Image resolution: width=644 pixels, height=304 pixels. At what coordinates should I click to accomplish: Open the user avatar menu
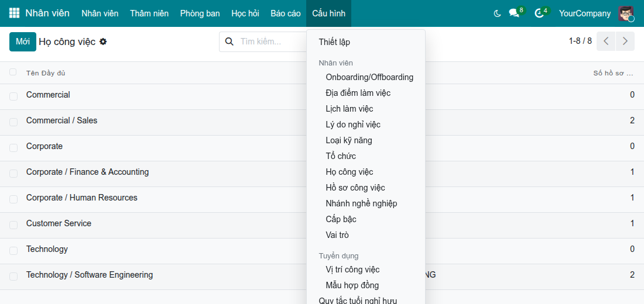point(626,13)
